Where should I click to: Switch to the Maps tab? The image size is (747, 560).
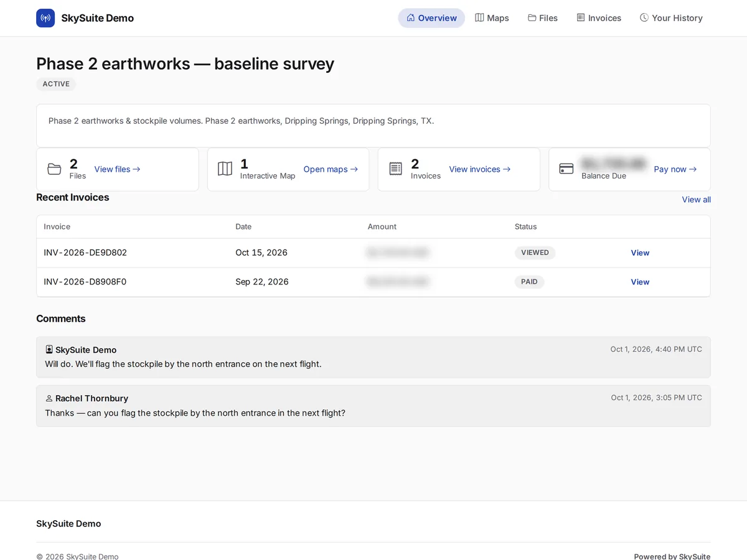coord(492,18)
